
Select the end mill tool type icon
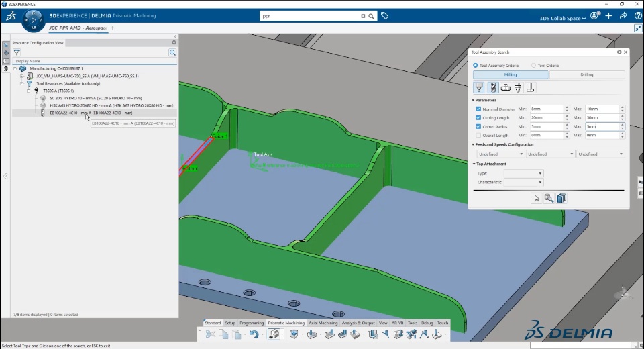(x=492, y=87)
